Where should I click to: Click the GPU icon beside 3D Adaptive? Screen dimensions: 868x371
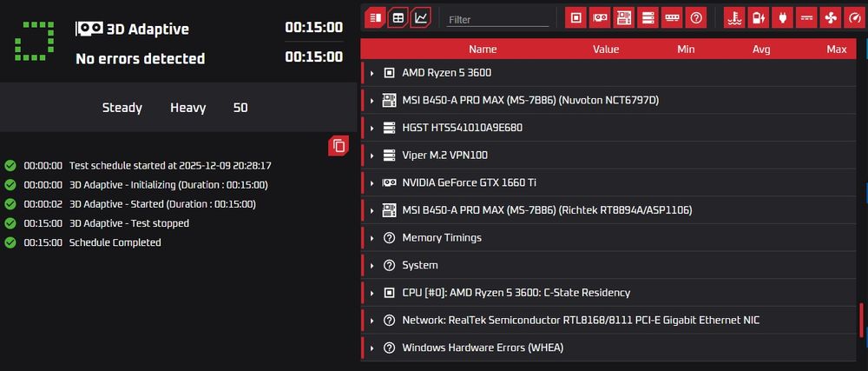point(89,29)
